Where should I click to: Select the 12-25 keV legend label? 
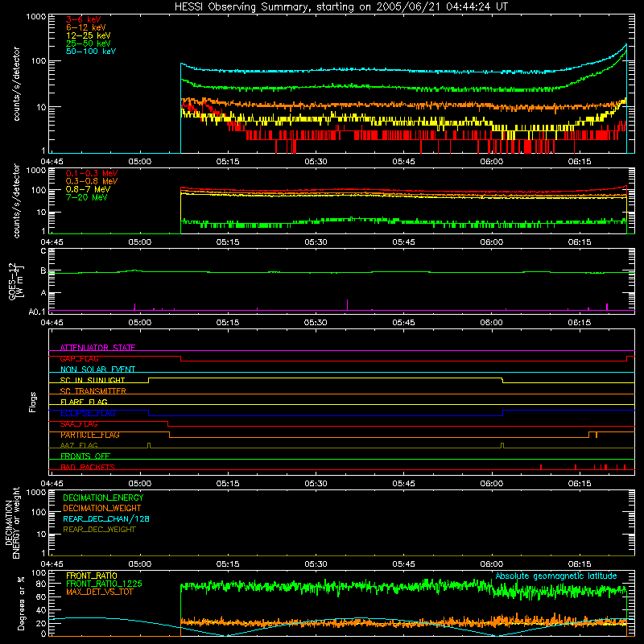[89, 35]
